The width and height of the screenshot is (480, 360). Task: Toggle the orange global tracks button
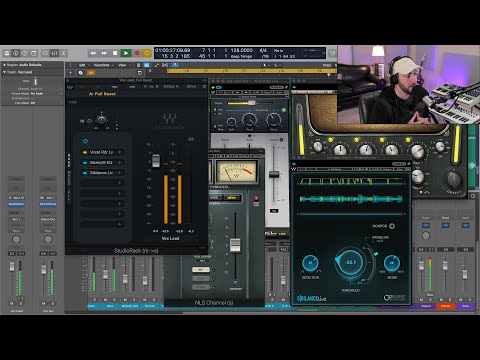point(91,73)
